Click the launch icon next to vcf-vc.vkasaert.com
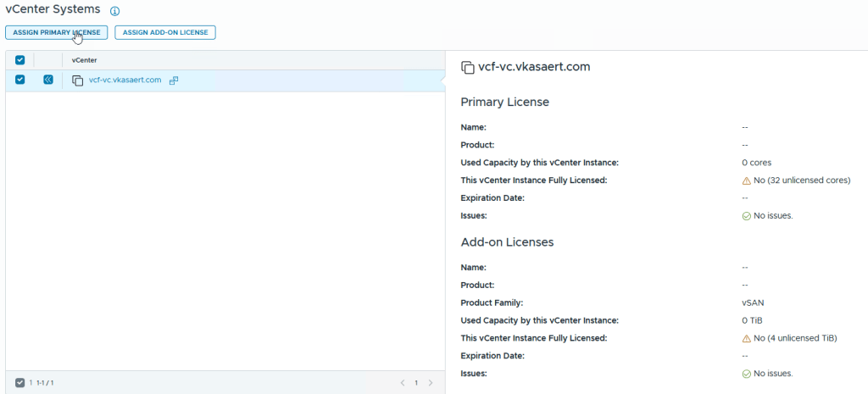Viewport: 868px width, 394px height. (x=174, y=80)
